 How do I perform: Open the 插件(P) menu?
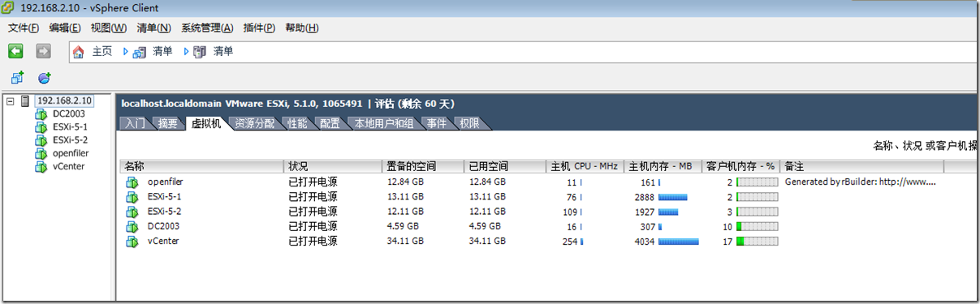coord(259,28)
